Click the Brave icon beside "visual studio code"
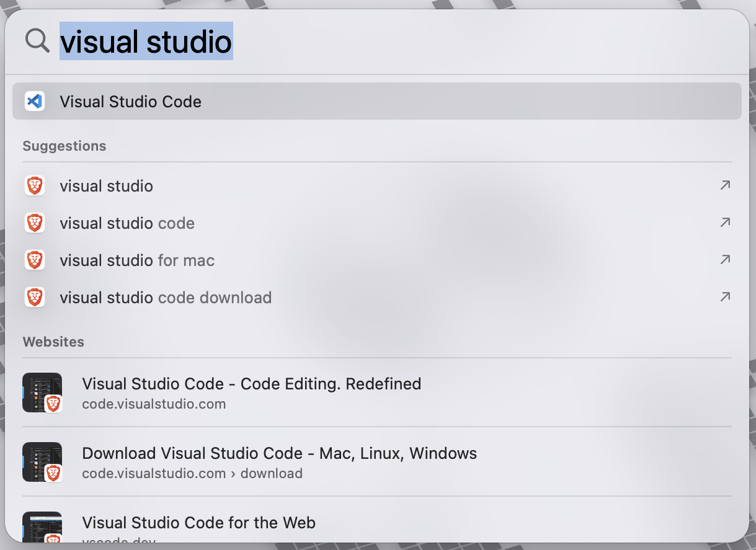756x550 pixels. click(x=35, y=223)
